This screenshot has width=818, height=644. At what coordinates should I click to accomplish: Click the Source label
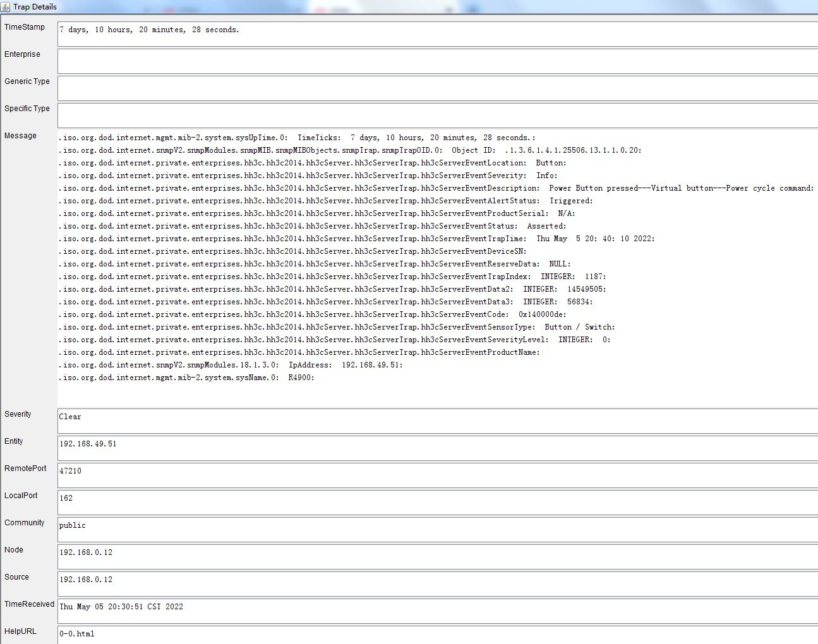16,577
